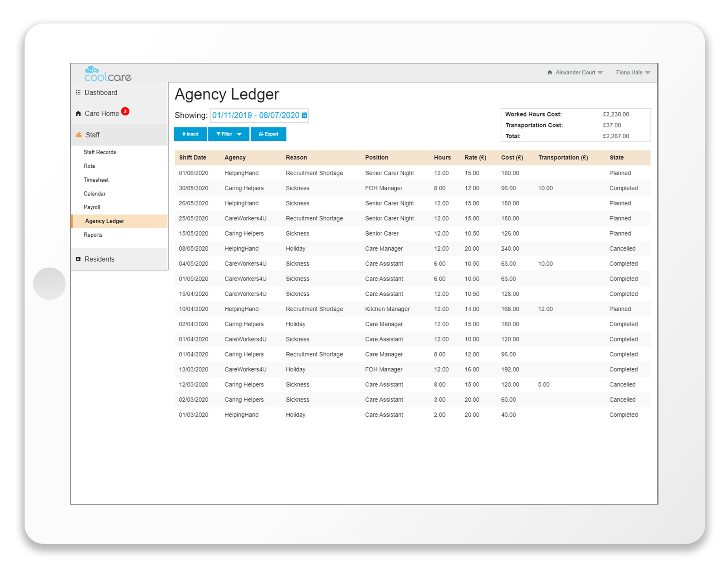The width and height of the screenshot is (728, 567).
Task: Sort by Rate (£) column header
Action: click(x=475, y=157)
